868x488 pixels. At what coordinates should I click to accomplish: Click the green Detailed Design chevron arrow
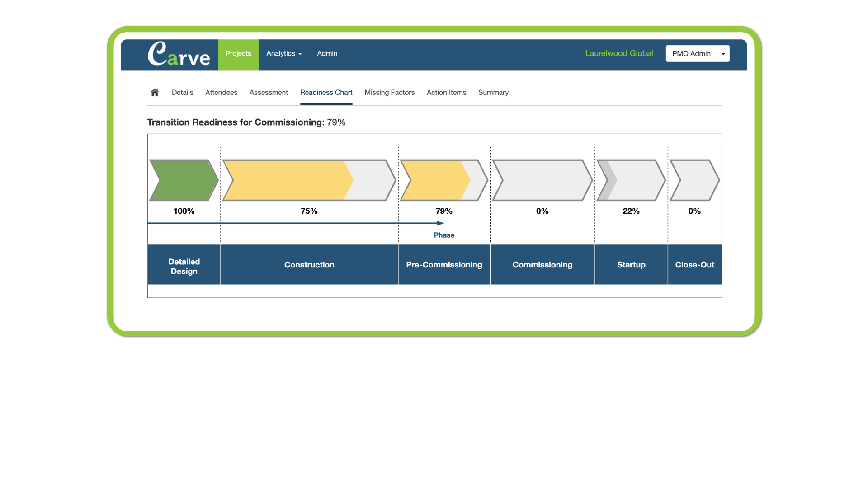pos(184,180)
